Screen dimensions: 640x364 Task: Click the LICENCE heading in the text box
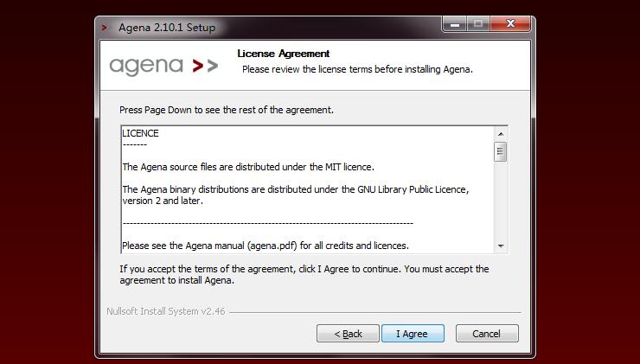140,133
